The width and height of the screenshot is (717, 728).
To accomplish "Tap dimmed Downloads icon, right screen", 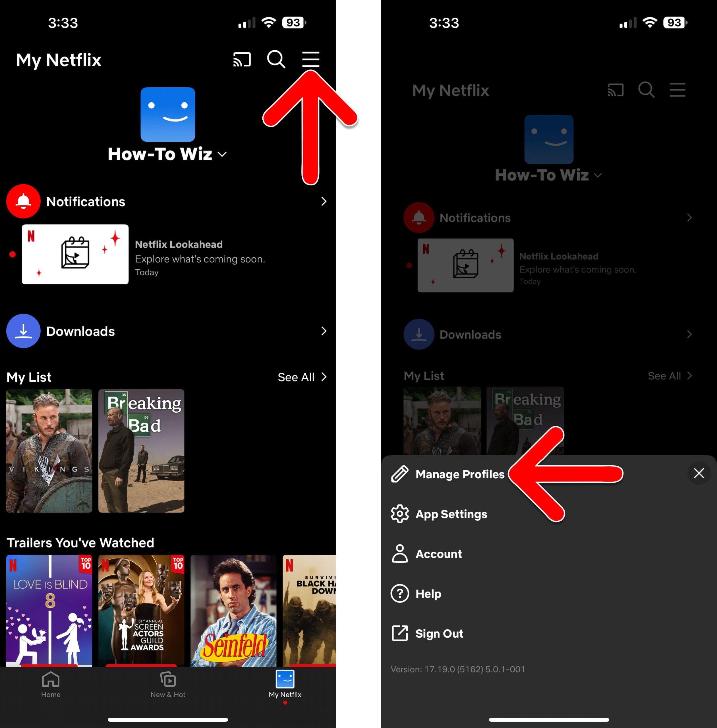I will pyautogui.click(x=419, y=334).
